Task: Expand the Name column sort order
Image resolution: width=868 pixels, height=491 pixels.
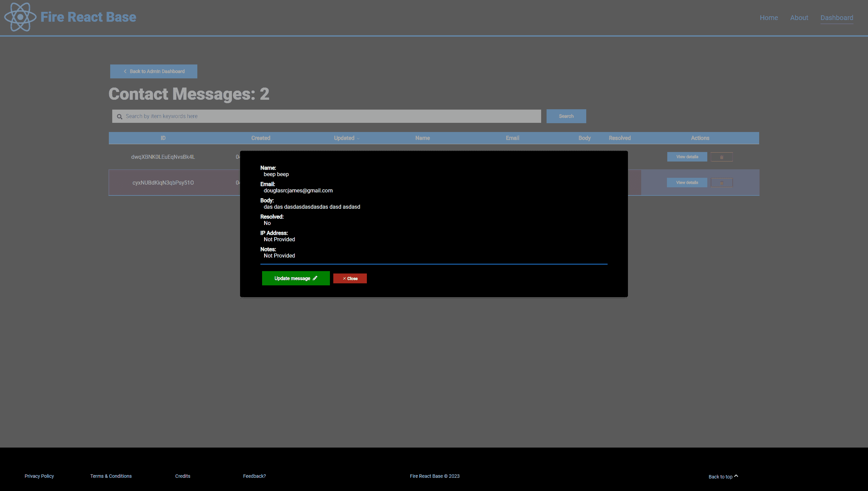Action: click(421, 138)
